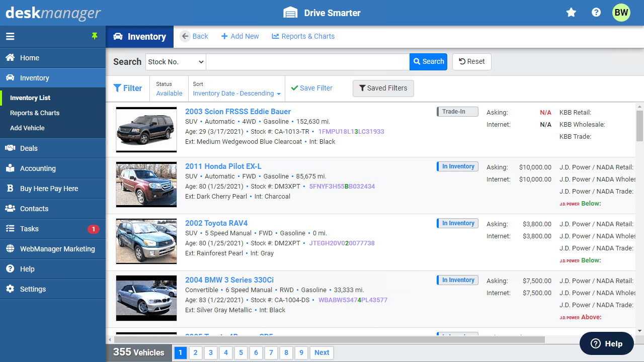Switch to Reports & Charts
The image size is (644, 362).
coord(303,36)
